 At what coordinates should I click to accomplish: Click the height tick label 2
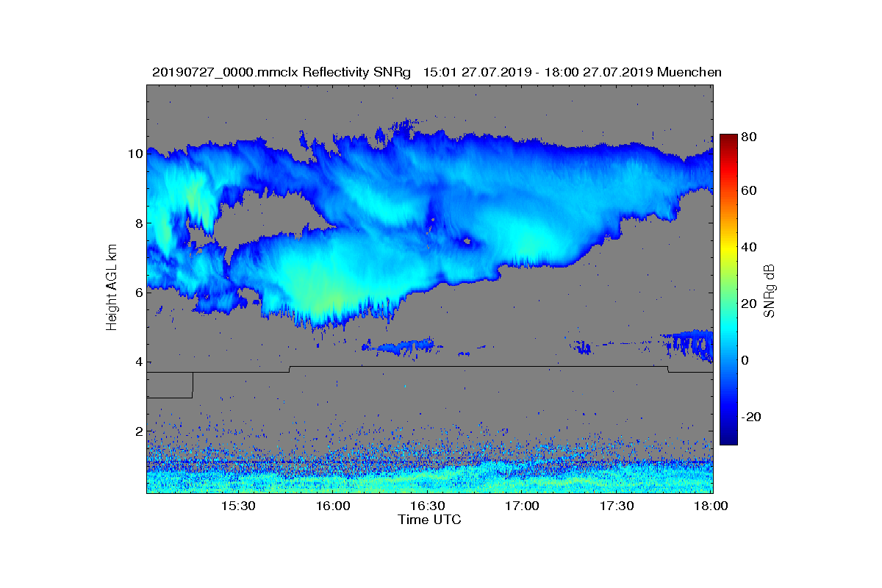coord(138,431)
